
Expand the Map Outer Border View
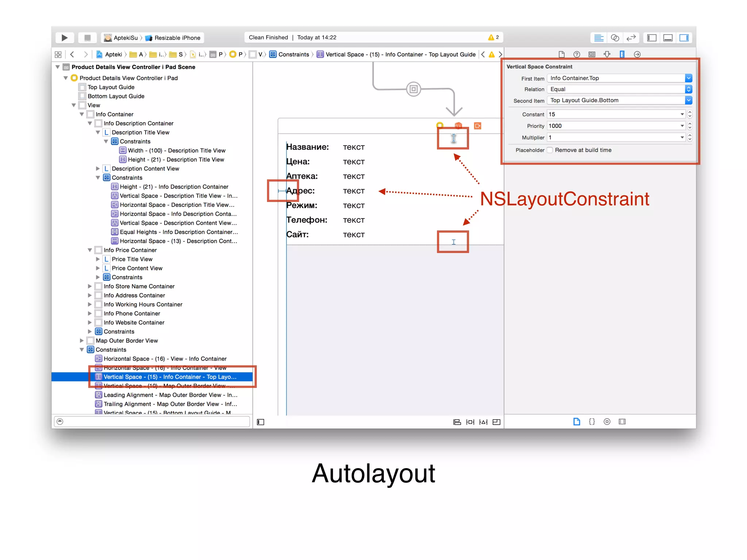82,341
